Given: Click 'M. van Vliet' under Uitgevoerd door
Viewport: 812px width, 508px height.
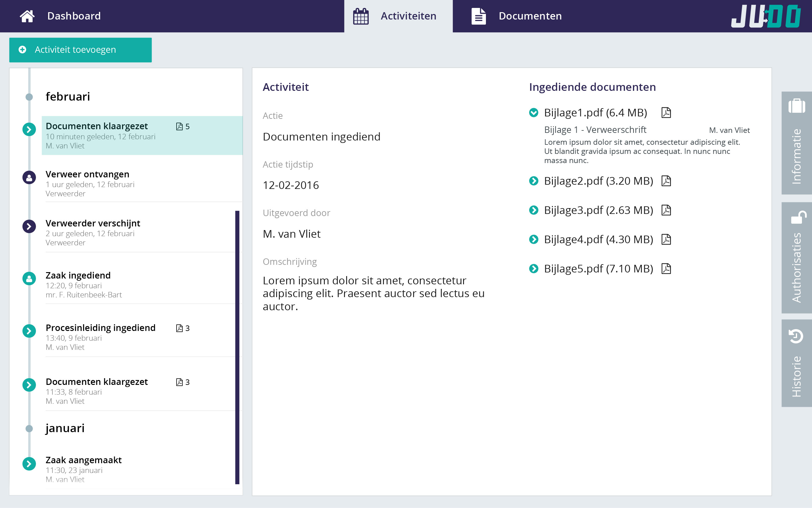Looking at the screenshot, I should click(x=291, y=234).
